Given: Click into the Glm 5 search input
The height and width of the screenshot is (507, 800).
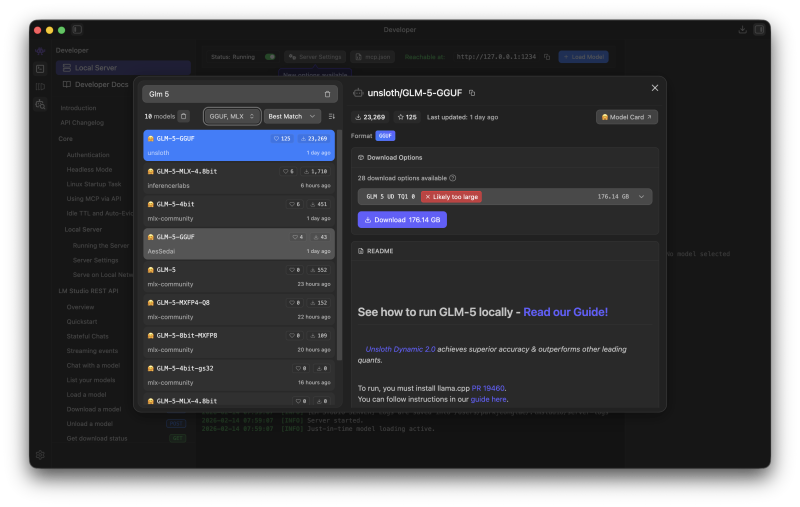Looking at the screenshot, I should click(x=230, y=94).
